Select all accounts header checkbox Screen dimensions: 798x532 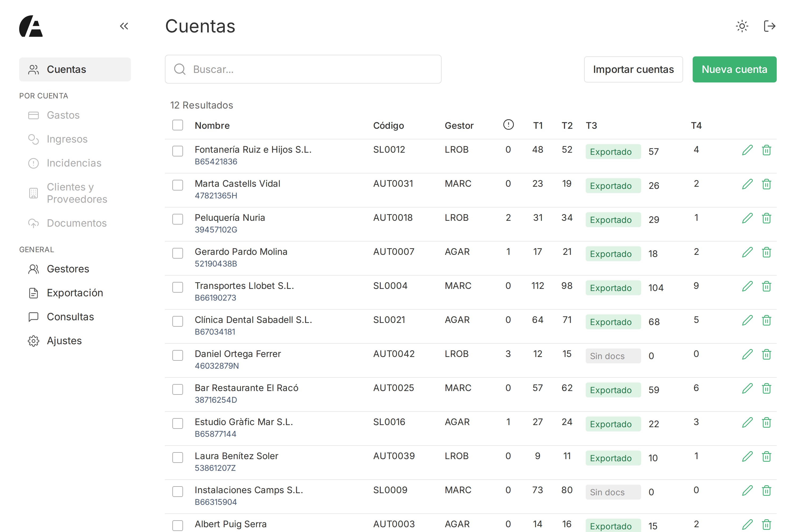pyautogui.click(x=177, y=125)
